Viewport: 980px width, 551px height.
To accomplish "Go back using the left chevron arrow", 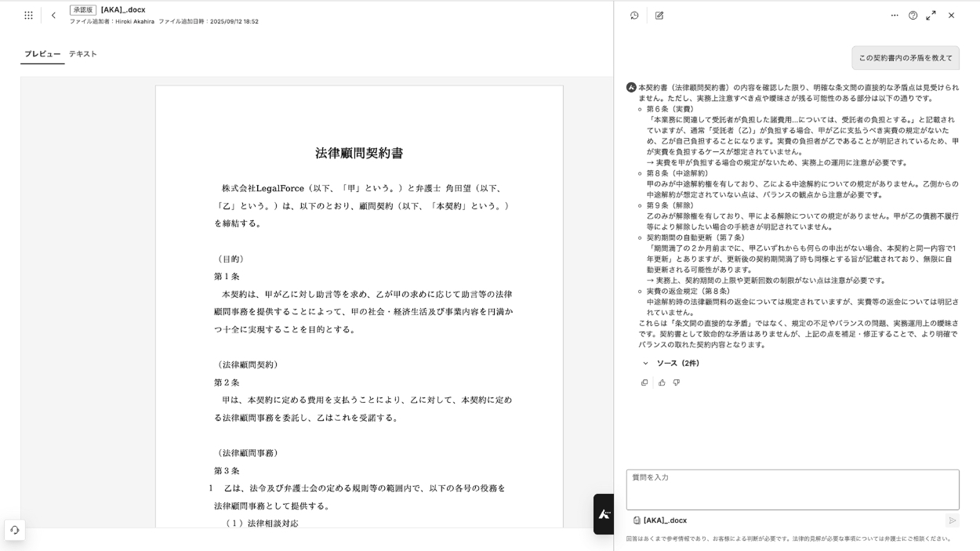I will [x=53, y=15].
